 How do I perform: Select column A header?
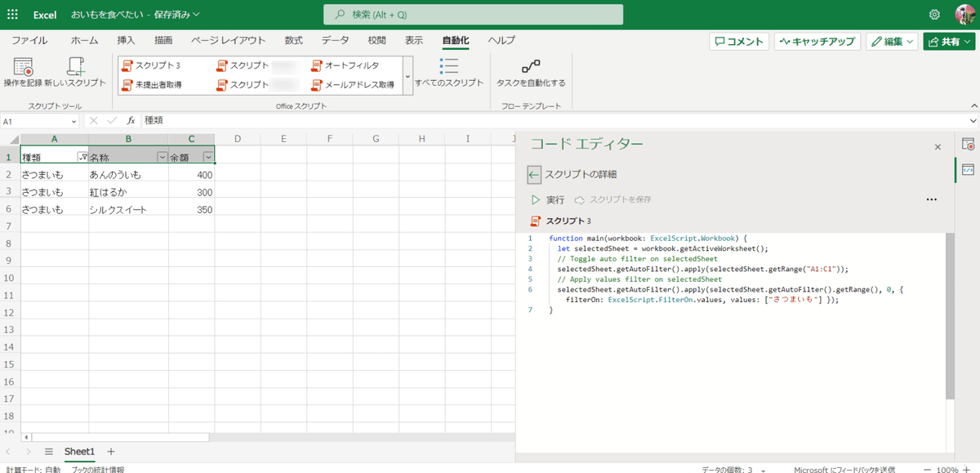(x=55, y=139)
